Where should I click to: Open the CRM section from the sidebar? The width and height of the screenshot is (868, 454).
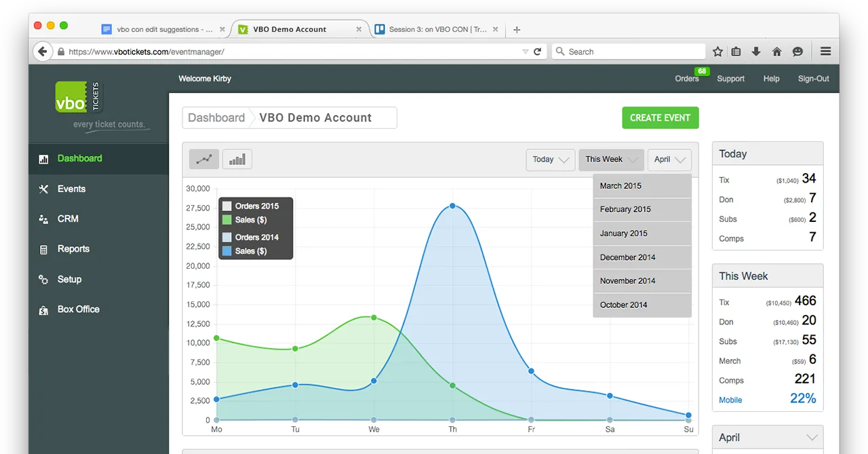click(44, 219)
